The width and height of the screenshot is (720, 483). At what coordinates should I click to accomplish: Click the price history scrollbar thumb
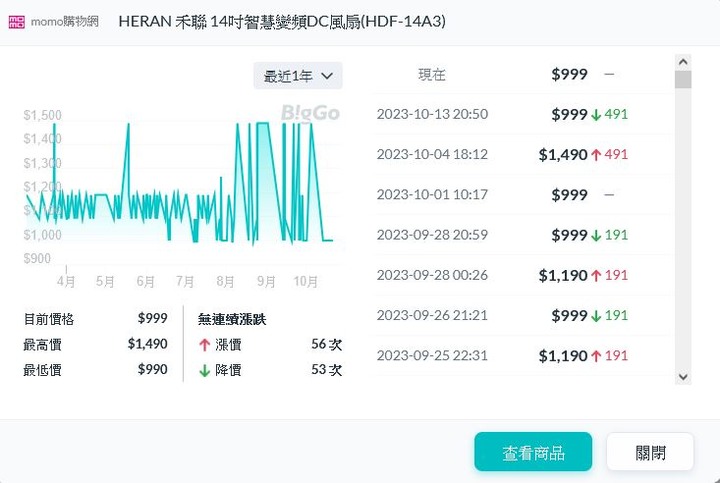point(683,79)
